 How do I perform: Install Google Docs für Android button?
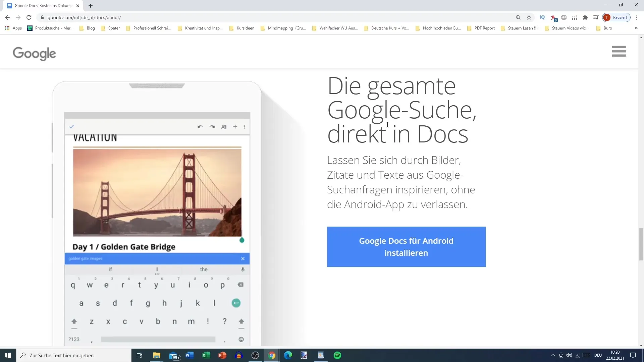(406, 247)
